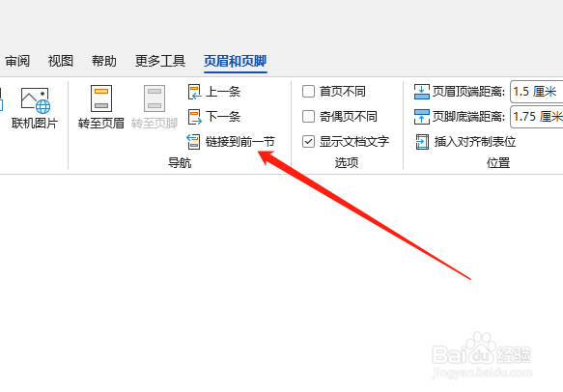This screenshot has width=563, height=392.
Task: Click the 位置 group label
Action: [498, 163]
